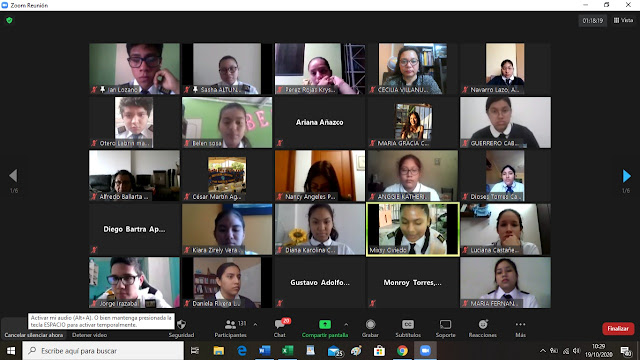Viewport: 640px width, 360px height.
Task: Open the Windows Start menu
Action: coord(11,351)
